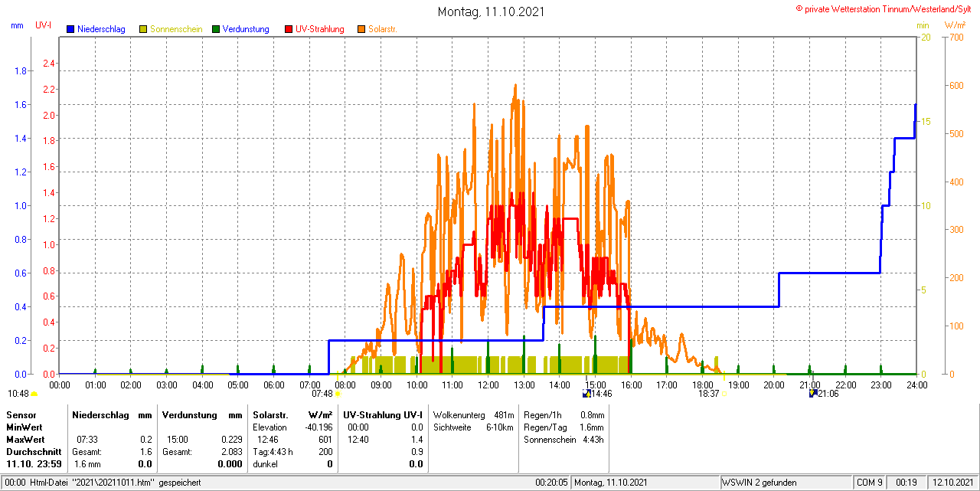Click UV-Strahlung max value 1.4
This screenshot has width=980, height=491.
pos(416,440)
